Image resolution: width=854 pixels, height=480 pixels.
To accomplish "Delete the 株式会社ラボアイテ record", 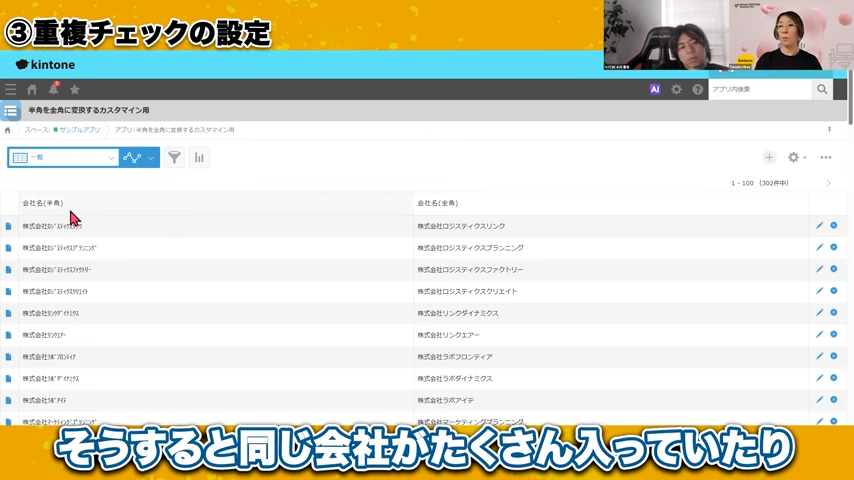I will click(834, 400).
